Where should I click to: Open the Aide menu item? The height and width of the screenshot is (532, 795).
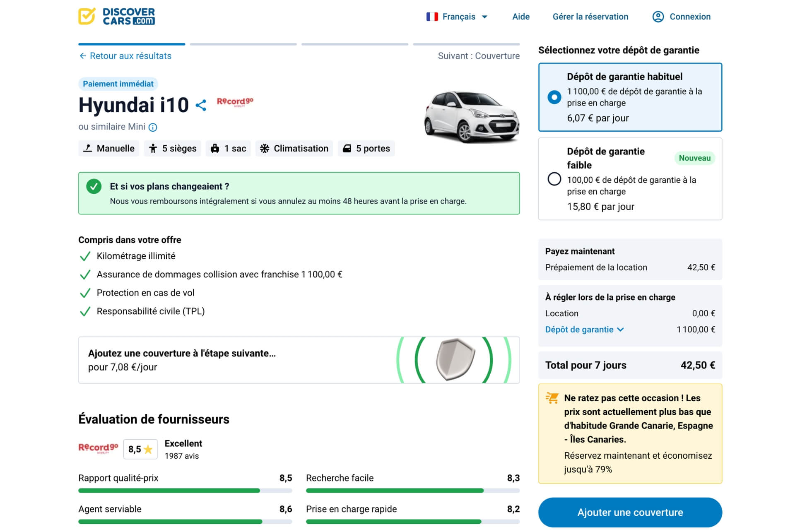[x=520, y=17]
